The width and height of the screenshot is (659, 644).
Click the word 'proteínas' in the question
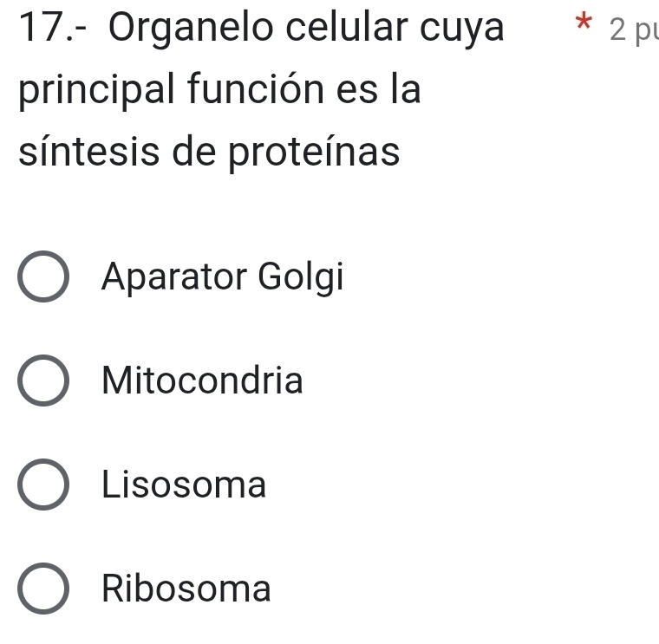pyautogui.click(x=315, y=152)
